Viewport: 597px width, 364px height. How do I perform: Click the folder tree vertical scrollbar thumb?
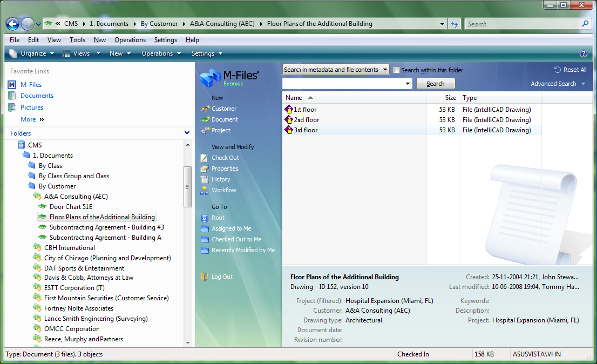187,187
